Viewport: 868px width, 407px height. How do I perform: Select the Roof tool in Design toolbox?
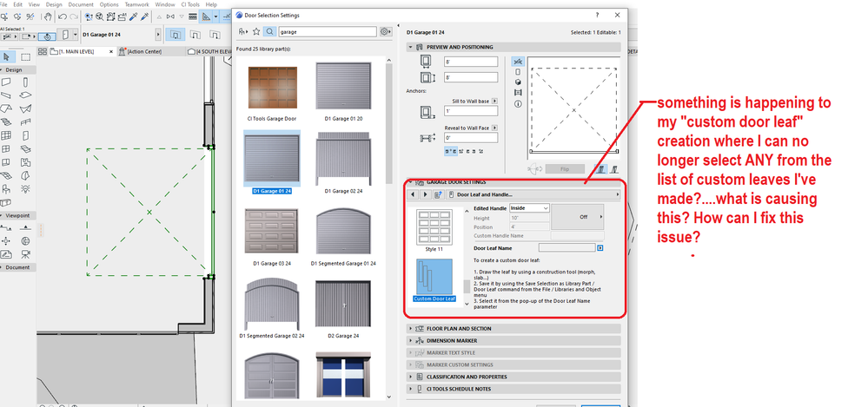[x=6, y=108]
